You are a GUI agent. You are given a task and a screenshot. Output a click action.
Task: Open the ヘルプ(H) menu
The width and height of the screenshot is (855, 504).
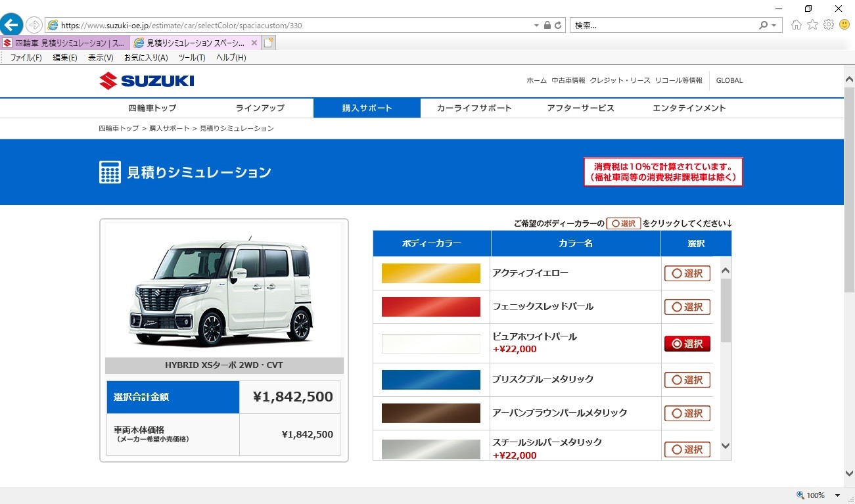pyautogui.click(x=231, y=58)
